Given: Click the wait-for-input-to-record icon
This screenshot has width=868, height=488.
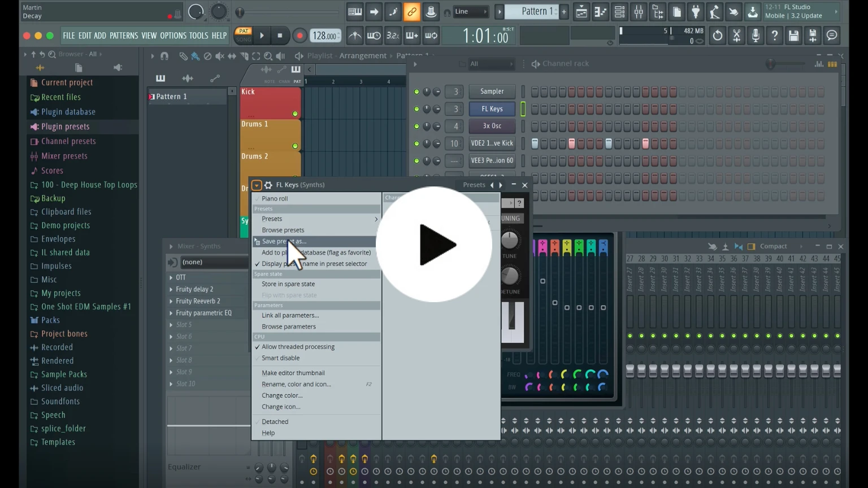Looking at the screenshot, I should pyautogui.click(x=374, y=36).
